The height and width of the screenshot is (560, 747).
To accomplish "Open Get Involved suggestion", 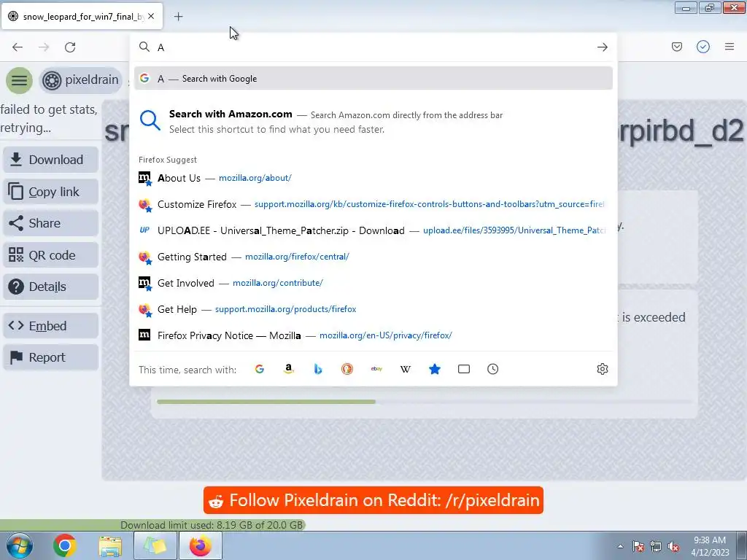I will [x=373, y=283].
